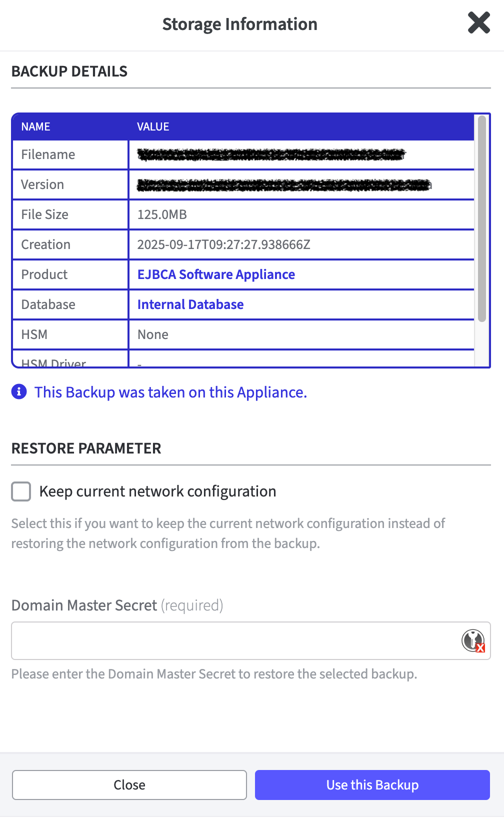Viewport: 504px width, 820px height.
Task: Click the Use this Backup button
Action: tap(372, 784)
